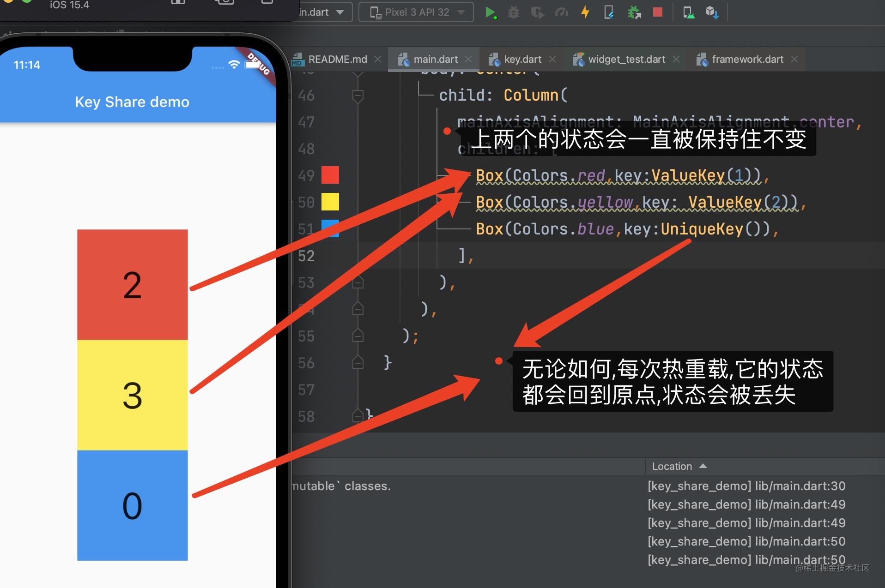
Task: Click the green Run button
Action: pyautogui.click(x=491, y=12)
